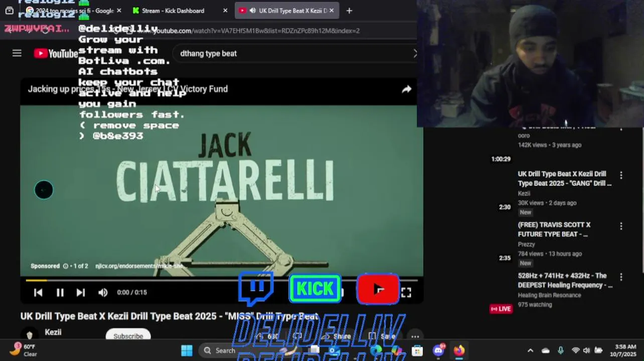Open the speaker volume tray icon
Image resolution: width=644 pixels, height=361 pixels.
tap(586, 350)
